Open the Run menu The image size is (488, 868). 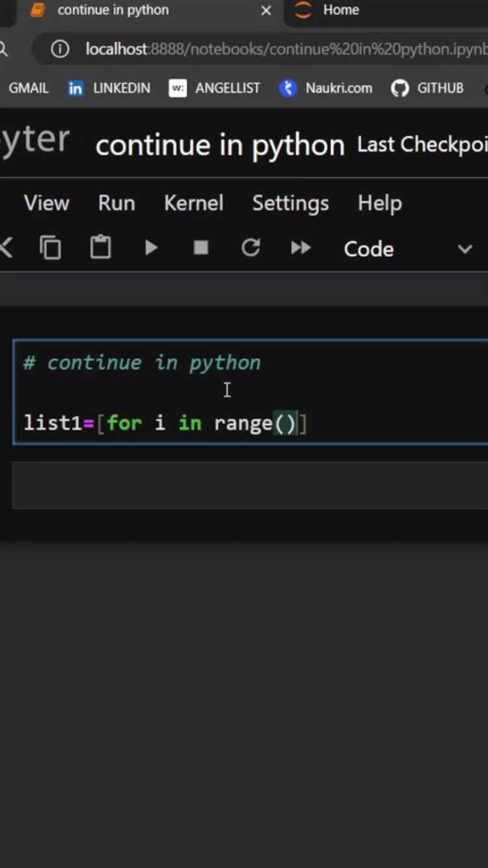click(116, 203)
